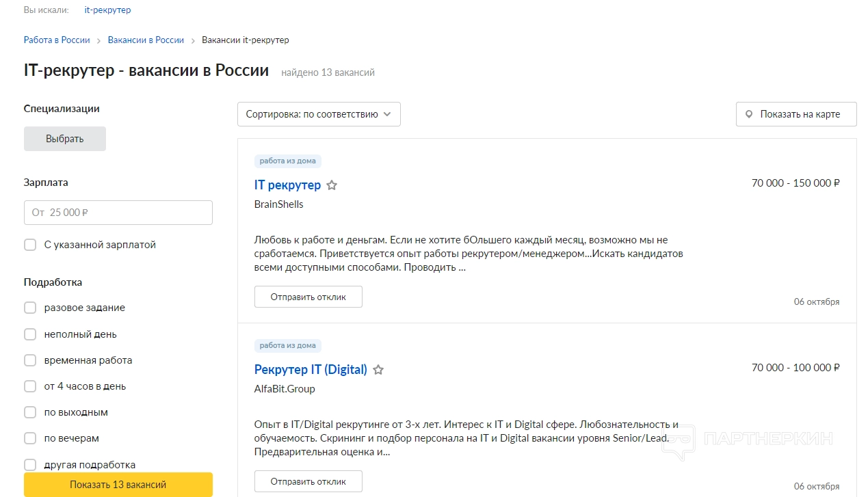Star the Рекрутер IT (Digital) vacancy
868x497 pixels.
(378, 370)
